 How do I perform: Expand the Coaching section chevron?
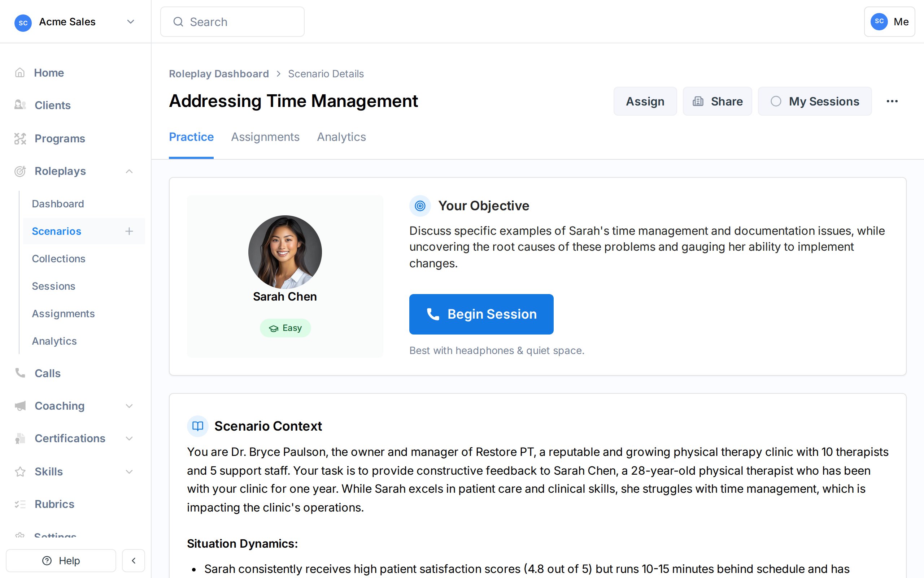[129, 406]
